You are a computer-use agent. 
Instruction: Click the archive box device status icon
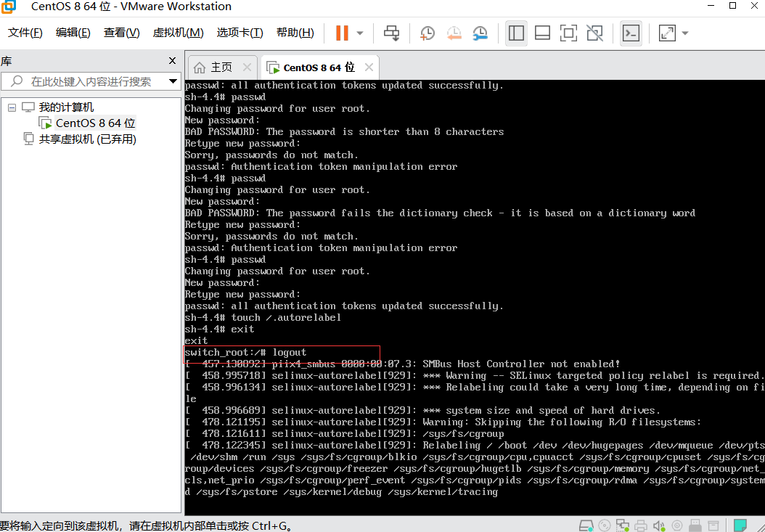(713, 526)
